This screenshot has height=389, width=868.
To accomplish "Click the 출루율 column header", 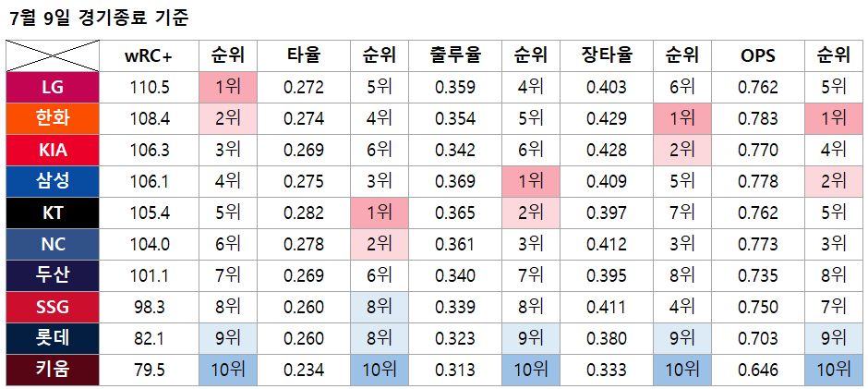I will click(454, 55).
